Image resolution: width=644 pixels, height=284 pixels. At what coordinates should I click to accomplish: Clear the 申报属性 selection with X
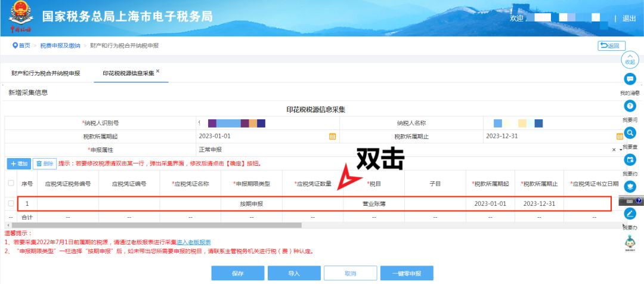[x=614, y=149]
